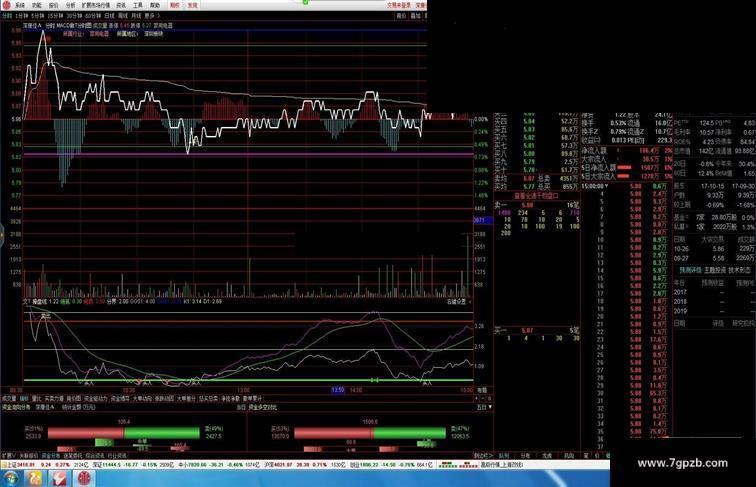756x487 pixels.
Task: Click the 交易未登录 link in title bar
Action: pyautogui.click(x=399, y=5)
